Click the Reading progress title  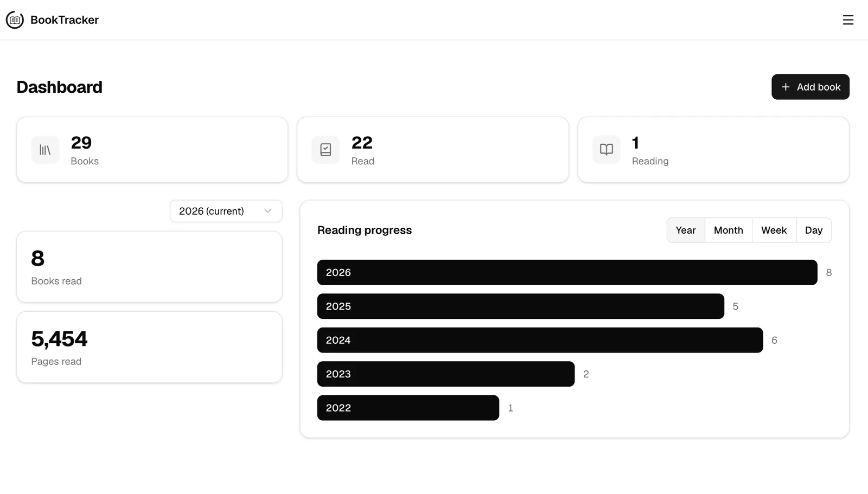click(x=365, y=230)
